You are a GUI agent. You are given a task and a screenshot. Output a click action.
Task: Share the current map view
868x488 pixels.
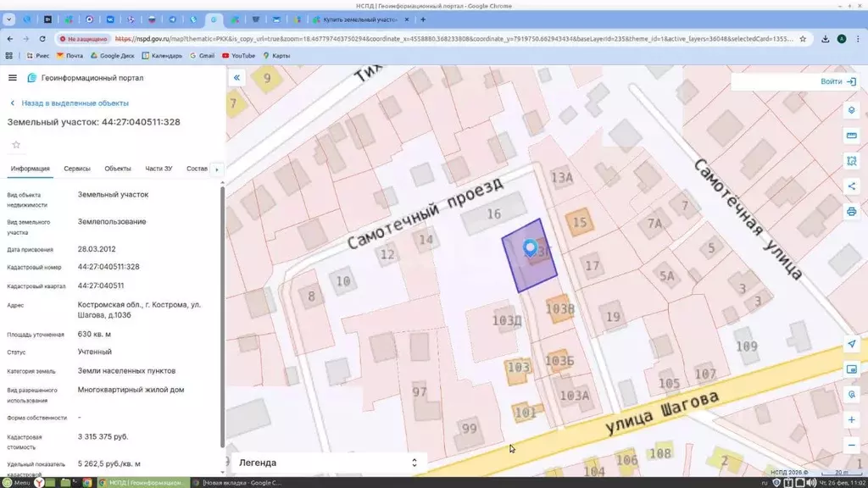point(852,186)
